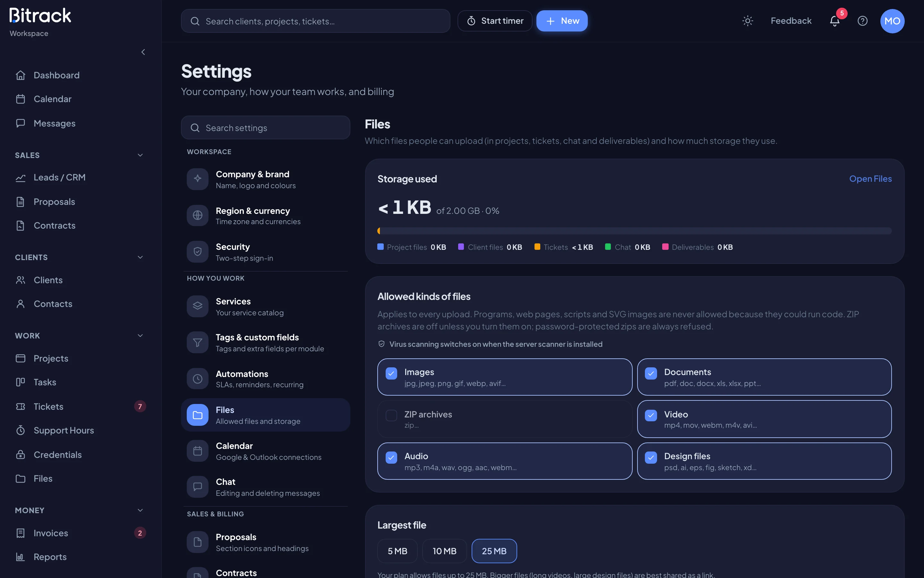Click Project files blue legend swatch

click(380, 247)
